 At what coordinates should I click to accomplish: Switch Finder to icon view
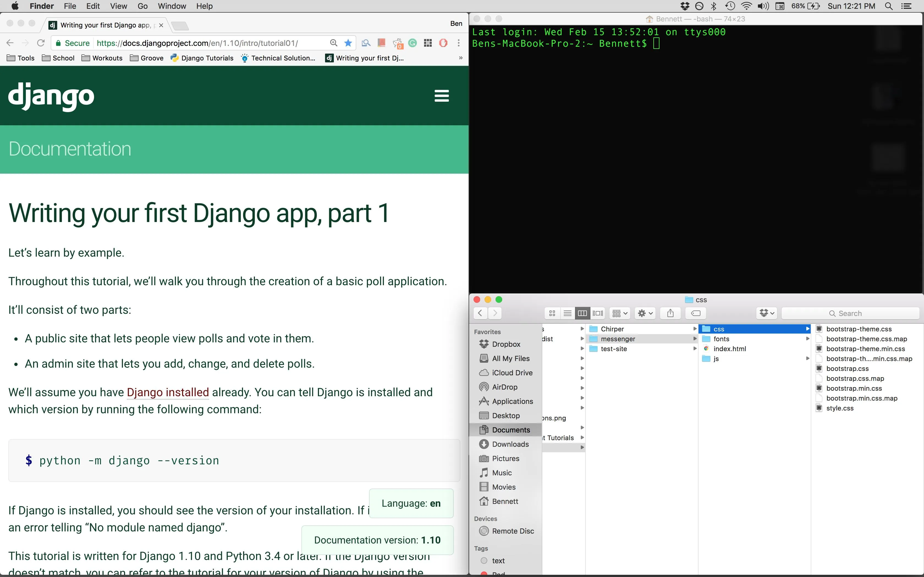(552, 313)
